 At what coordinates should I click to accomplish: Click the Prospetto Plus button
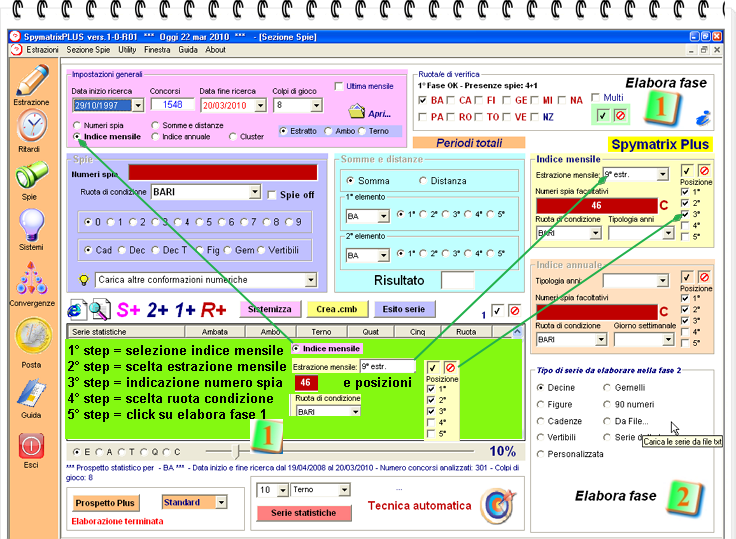(x=105, y=503)
